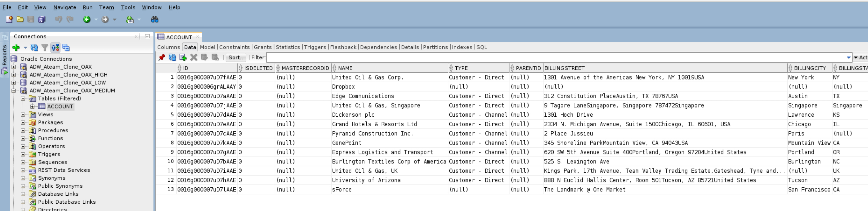Image resolution: width=868 pixels, height=211 pixels.
Task: Apply the funnel filter in Connections panel
Action: [x=44, y=48]
